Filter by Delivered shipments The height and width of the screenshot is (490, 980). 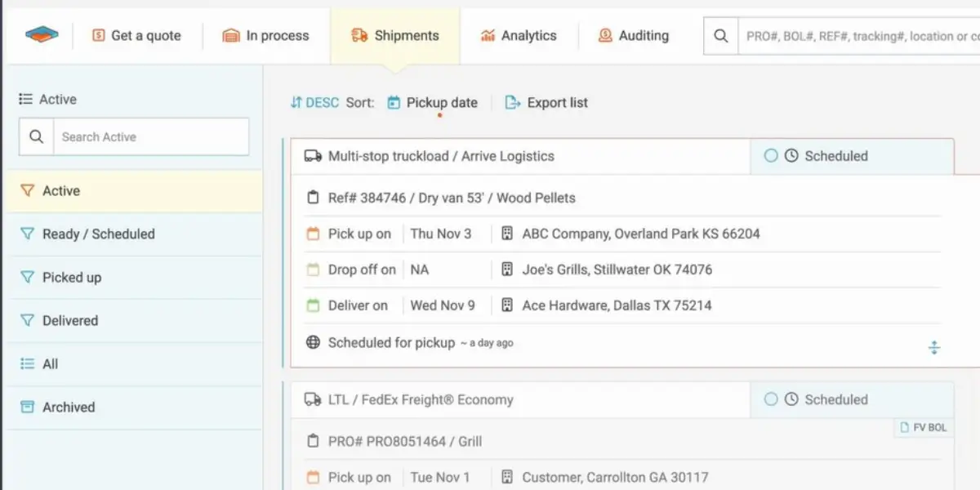pos(134,321)
